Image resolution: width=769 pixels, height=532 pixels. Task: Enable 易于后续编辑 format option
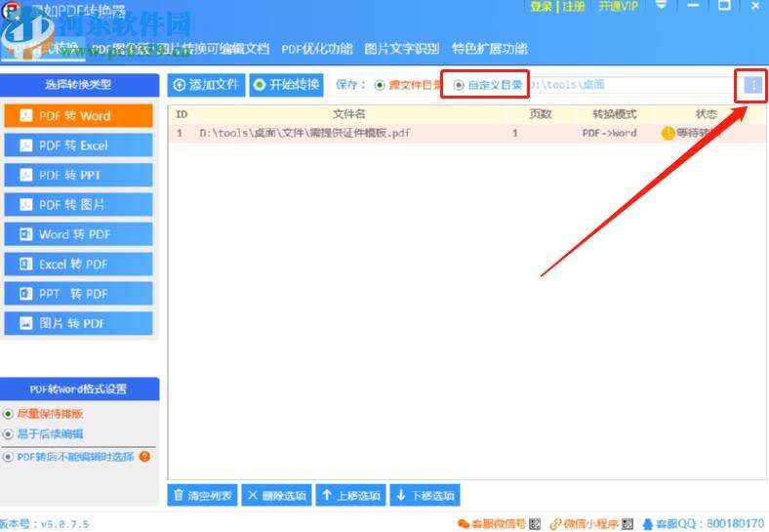click(x=8, y=433)
